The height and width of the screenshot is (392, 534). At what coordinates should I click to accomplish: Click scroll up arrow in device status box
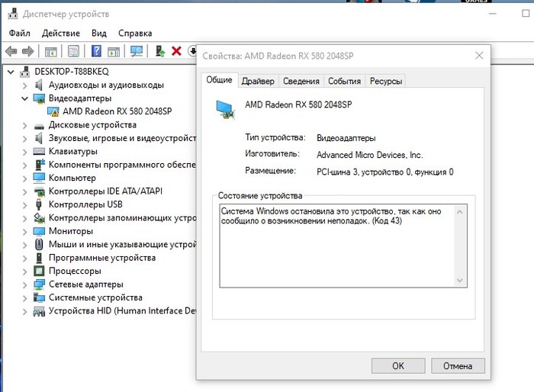pos(459,212)
